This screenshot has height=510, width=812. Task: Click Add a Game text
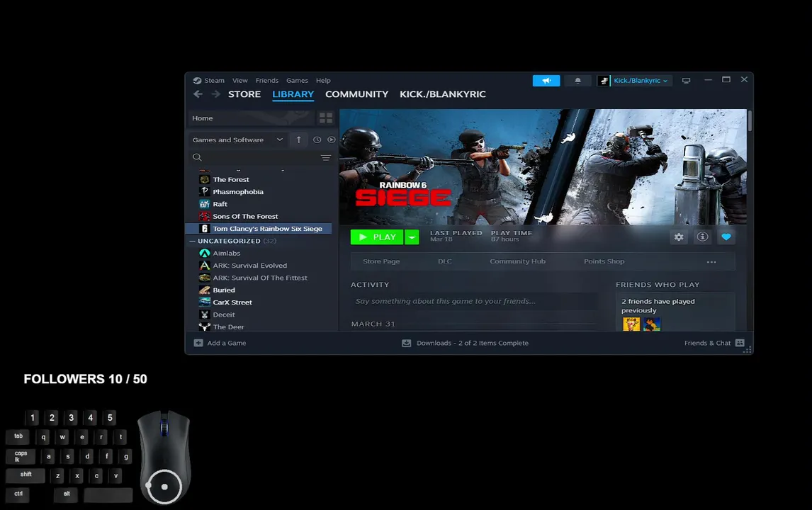(227, 343)
